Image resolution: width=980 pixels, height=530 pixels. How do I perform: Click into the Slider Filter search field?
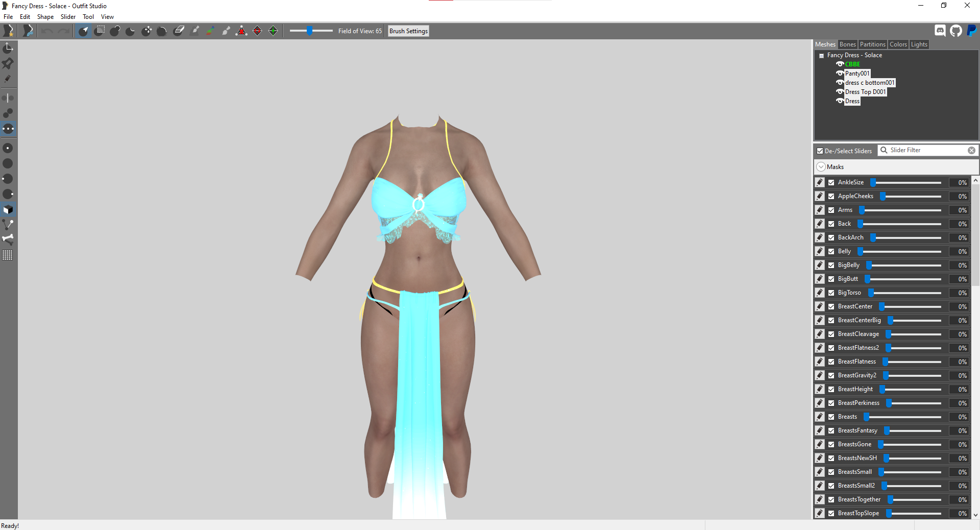tap(928, 150)
